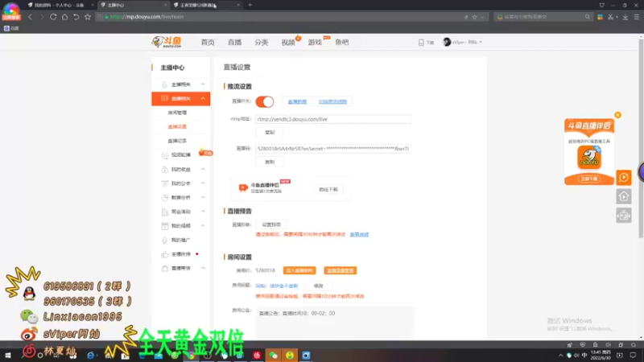Click the bottom icon on right floating bar

coord(623,215)
